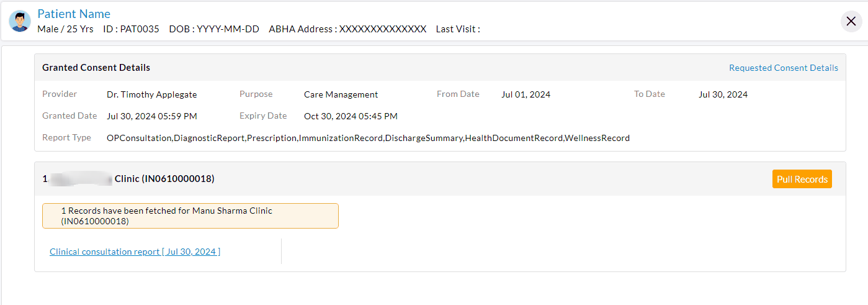Click the ABHA Address value
Image resolution: width=868 pixels, height=305 pixels.
[382, 29]
